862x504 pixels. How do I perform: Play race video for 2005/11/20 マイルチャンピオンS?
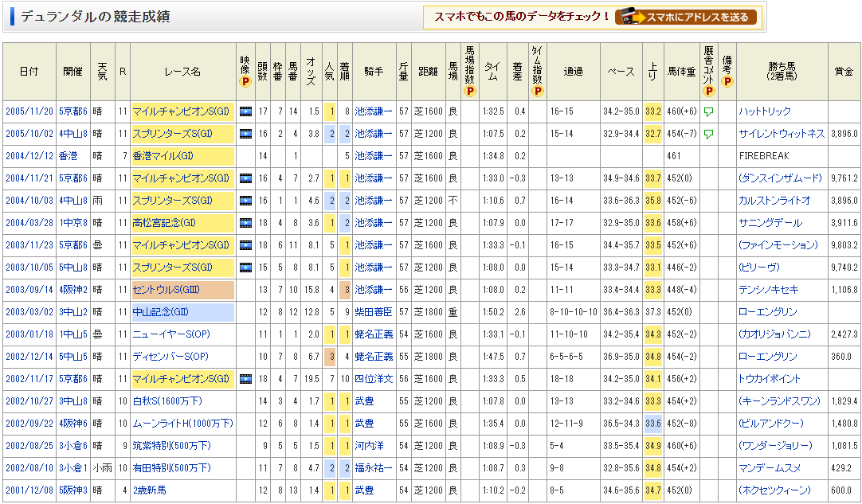point(245,111)
